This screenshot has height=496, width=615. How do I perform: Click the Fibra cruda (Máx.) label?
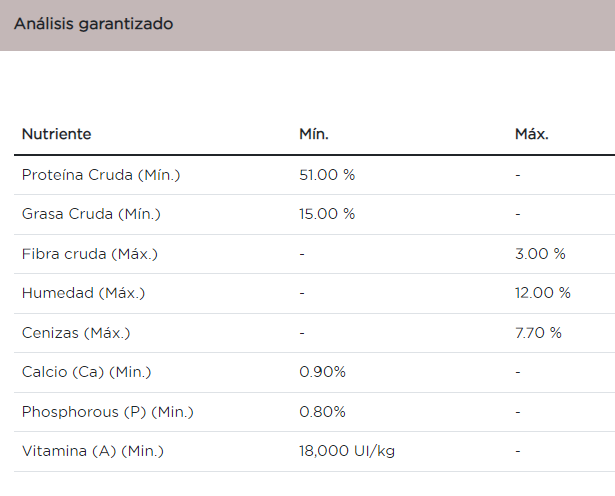[89, 254]
